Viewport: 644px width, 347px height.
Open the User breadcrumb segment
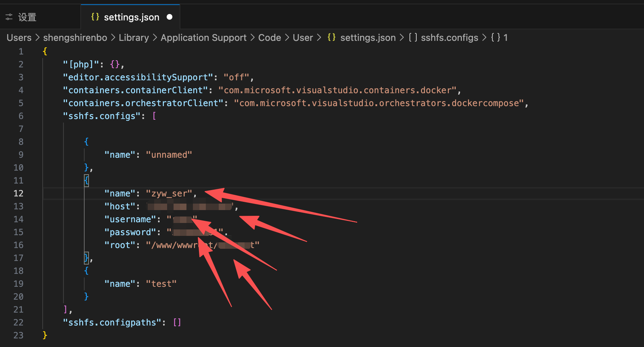(303, 38)
